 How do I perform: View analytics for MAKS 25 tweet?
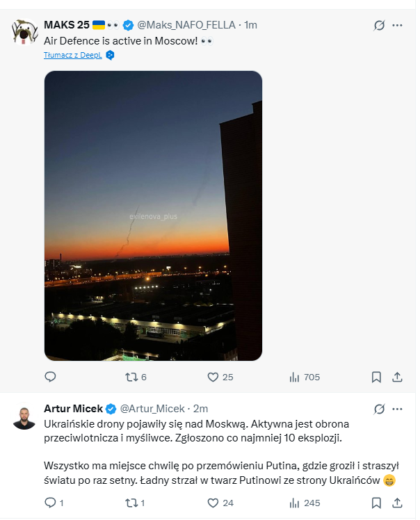(294, 377)
